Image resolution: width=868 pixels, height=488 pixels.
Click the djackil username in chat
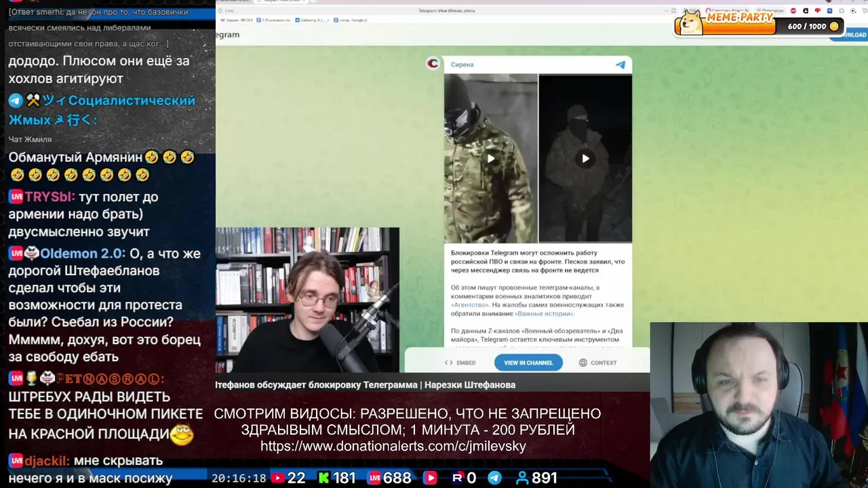pyautogui.click(x=47, y=461)
